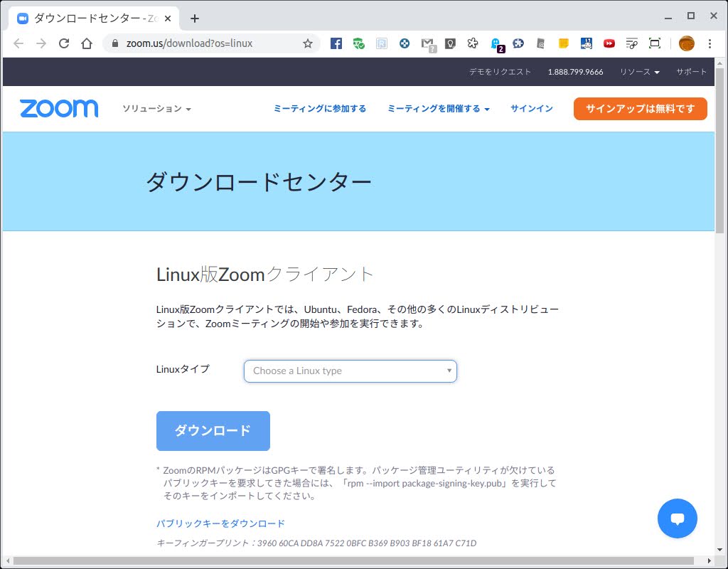
Task: Click the Linuxタイプ label
Action: click(183, 369)
